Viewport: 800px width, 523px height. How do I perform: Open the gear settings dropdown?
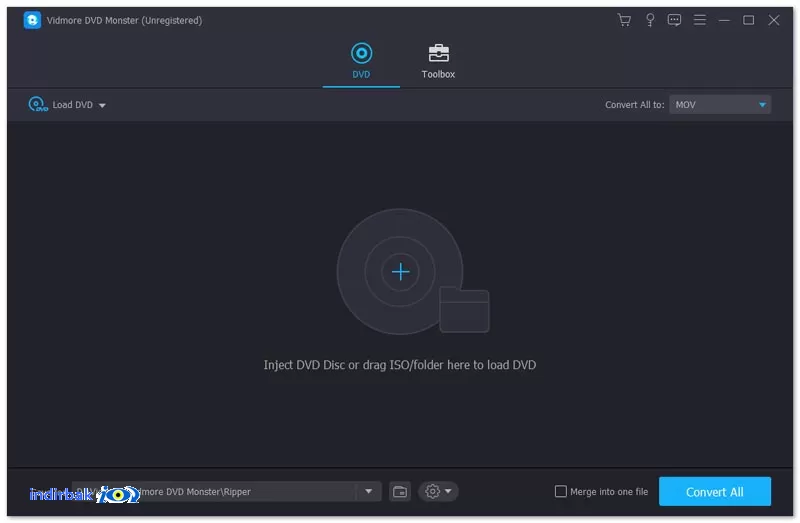(438, 491)
